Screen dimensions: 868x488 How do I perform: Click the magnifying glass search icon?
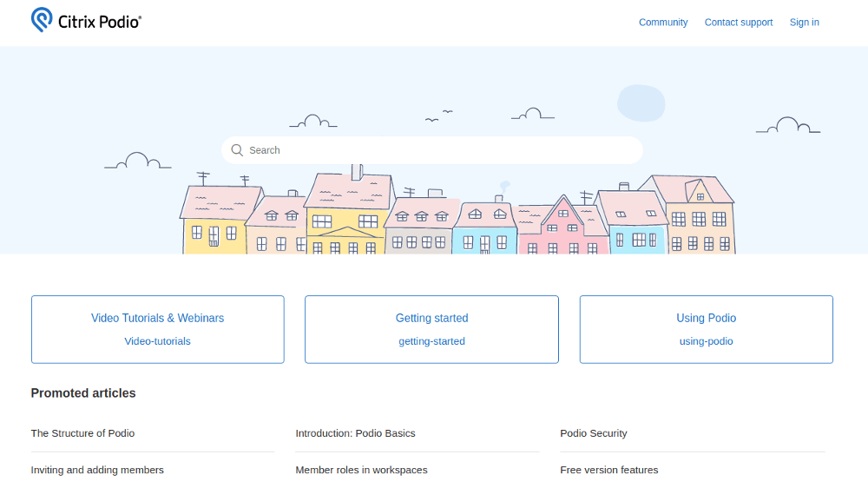(x=237, y=150)
